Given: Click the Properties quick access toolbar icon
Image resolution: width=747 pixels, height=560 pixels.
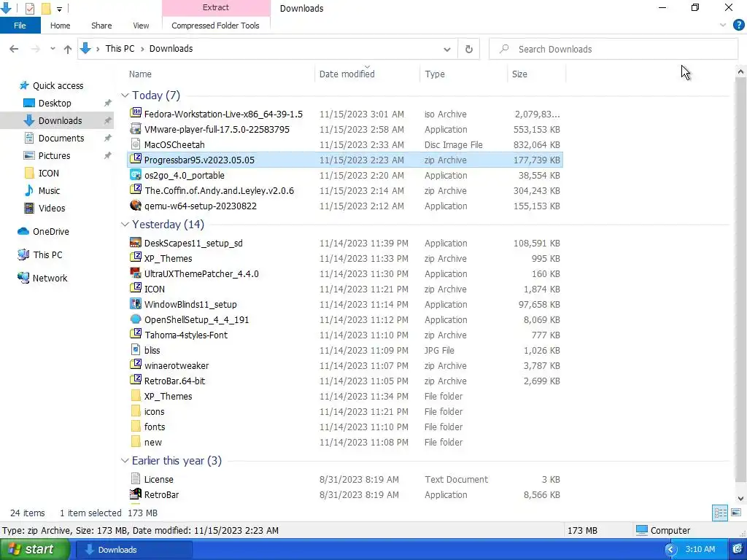Looking at the screenshot, I should (29, 8).
